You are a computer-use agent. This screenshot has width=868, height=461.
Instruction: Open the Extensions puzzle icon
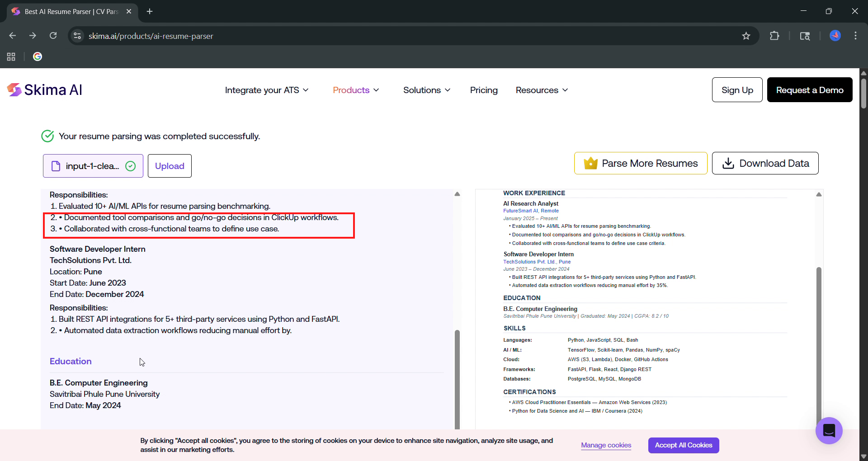click(x=774, y=36)
